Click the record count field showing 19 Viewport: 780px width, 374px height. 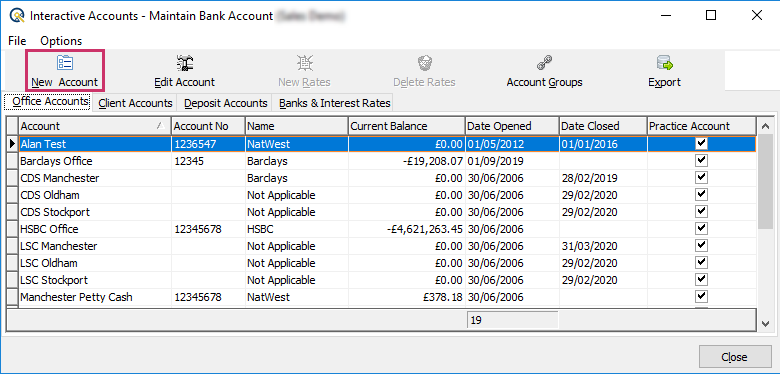(x=512, y=320)
